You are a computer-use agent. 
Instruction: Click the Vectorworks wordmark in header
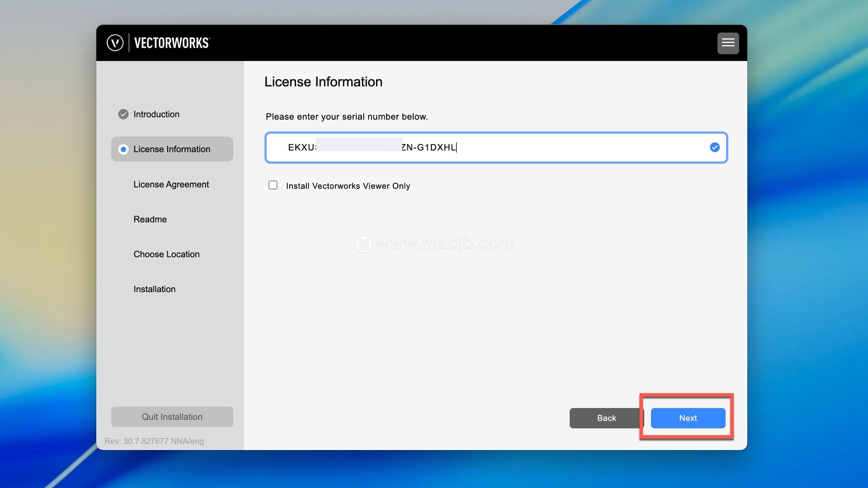click(172, 43)
